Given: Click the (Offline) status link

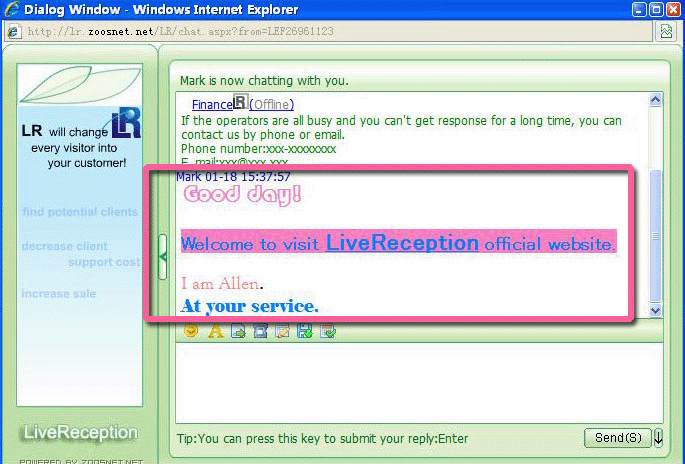Looking at the screenshot, I should coord(271,105).
